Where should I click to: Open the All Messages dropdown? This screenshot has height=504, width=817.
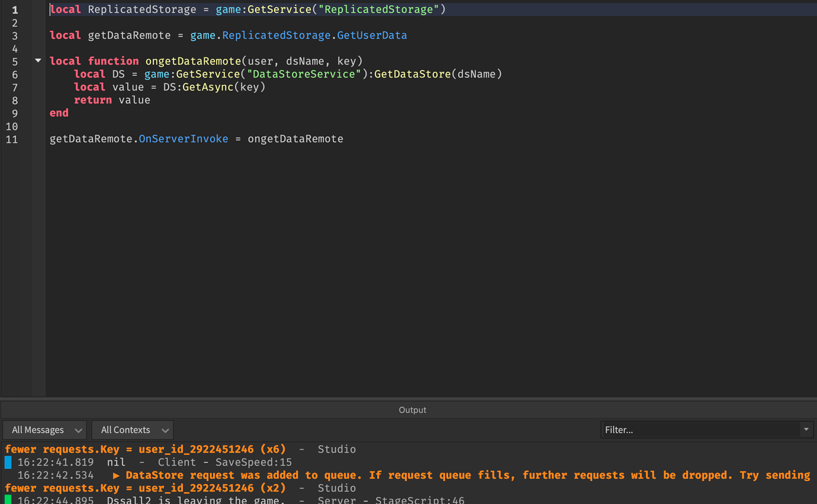[x=44, y=429]
